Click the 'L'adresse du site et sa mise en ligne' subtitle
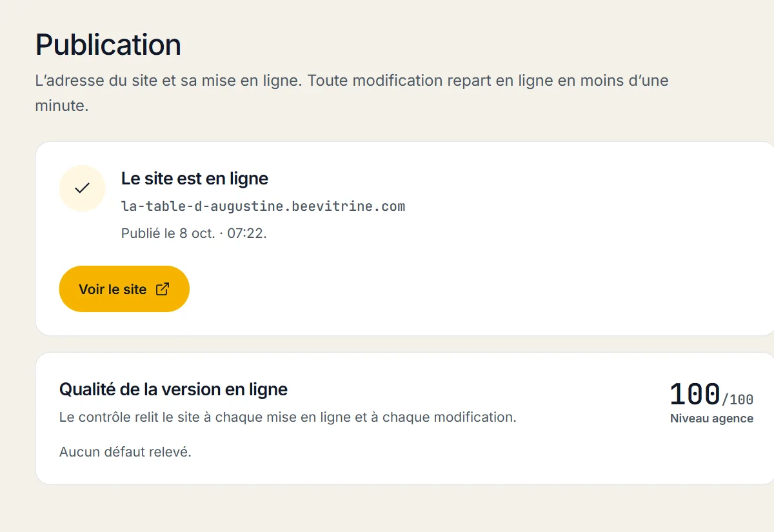 click(x=352, y=93)
